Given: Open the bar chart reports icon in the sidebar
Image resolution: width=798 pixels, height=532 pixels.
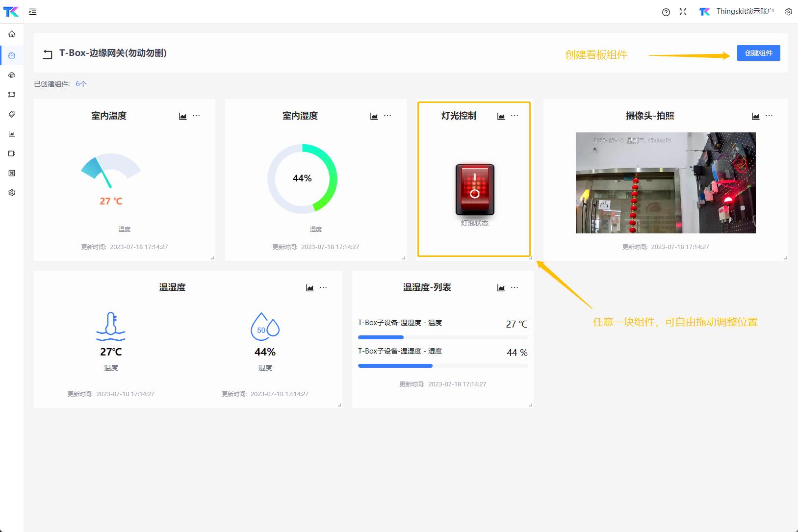Looking at the screenshot, I should pyautogui.click(x=12, y=134).
